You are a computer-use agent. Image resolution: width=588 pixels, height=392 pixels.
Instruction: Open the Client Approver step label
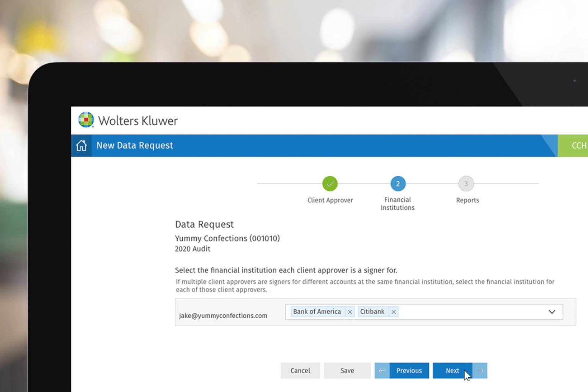point(330,200)
